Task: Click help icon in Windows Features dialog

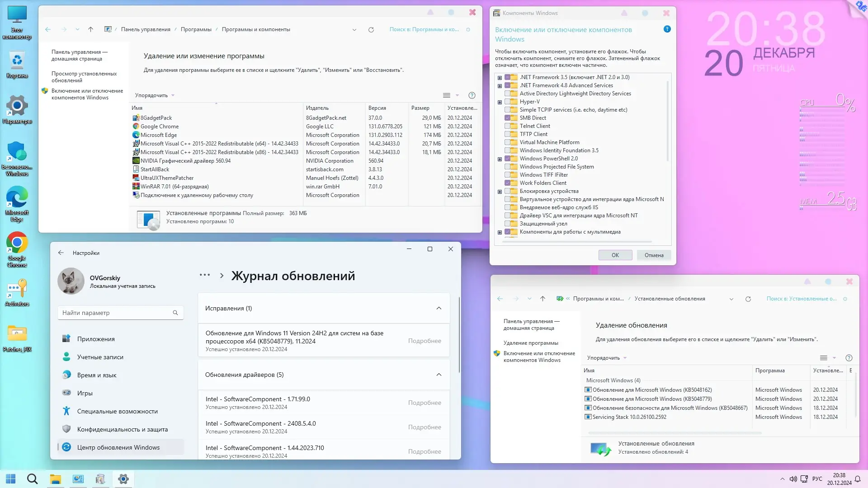Action: click(667, 29)
